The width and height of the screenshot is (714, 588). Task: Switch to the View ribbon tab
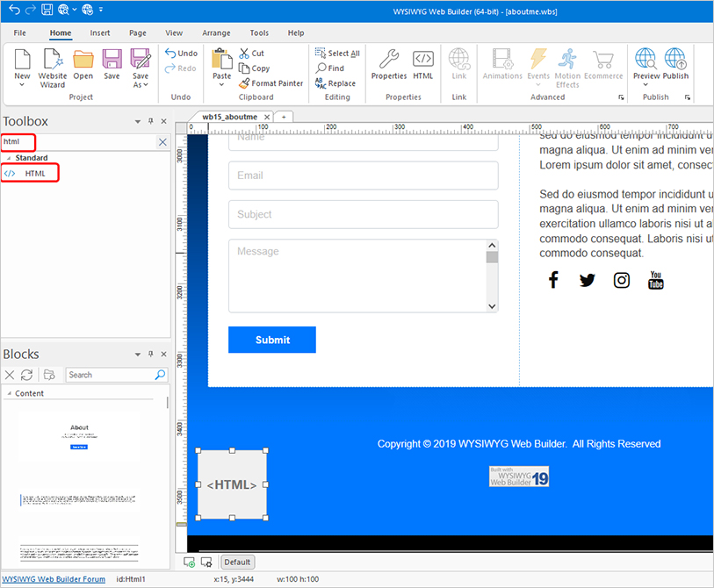tap(174, 32)
